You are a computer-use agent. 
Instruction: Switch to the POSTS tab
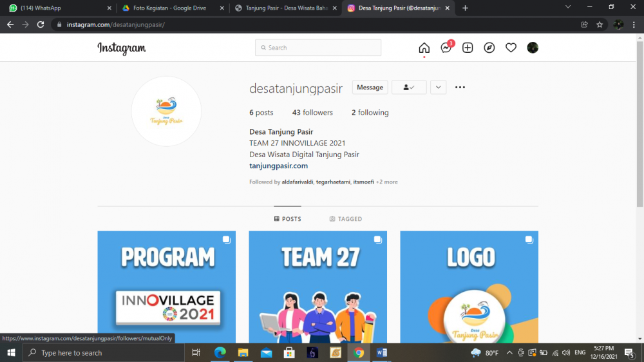(287, 218)
